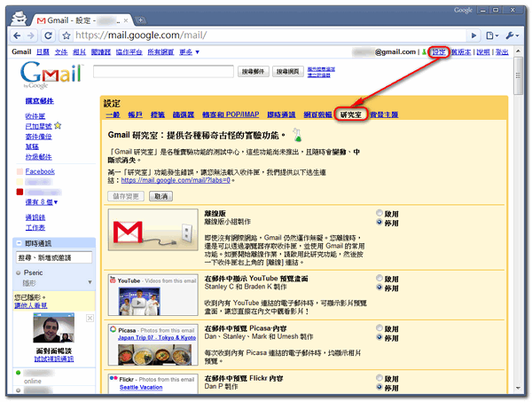Click the pink Facebook label color square

click(20, 171)
